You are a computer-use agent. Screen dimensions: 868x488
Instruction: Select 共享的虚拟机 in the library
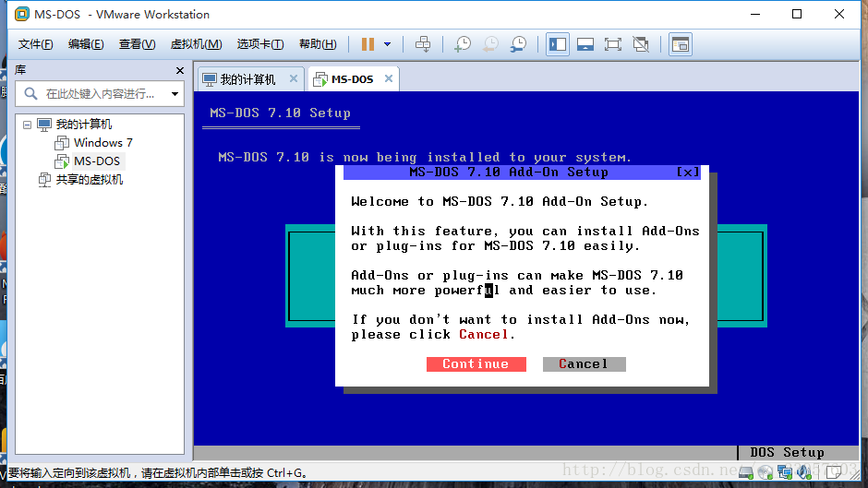[90, 180]
